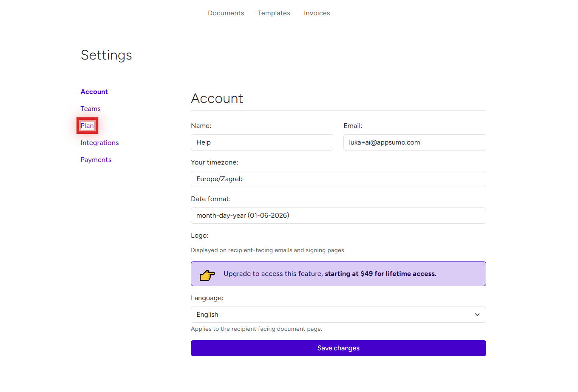Click the bold $49 lifetime access text
This screenshot has width=578, height=392.
380,274
